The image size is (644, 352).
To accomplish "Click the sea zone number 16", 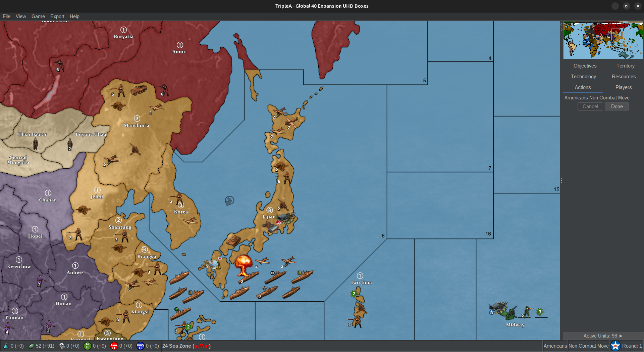I will click(488, 234).
